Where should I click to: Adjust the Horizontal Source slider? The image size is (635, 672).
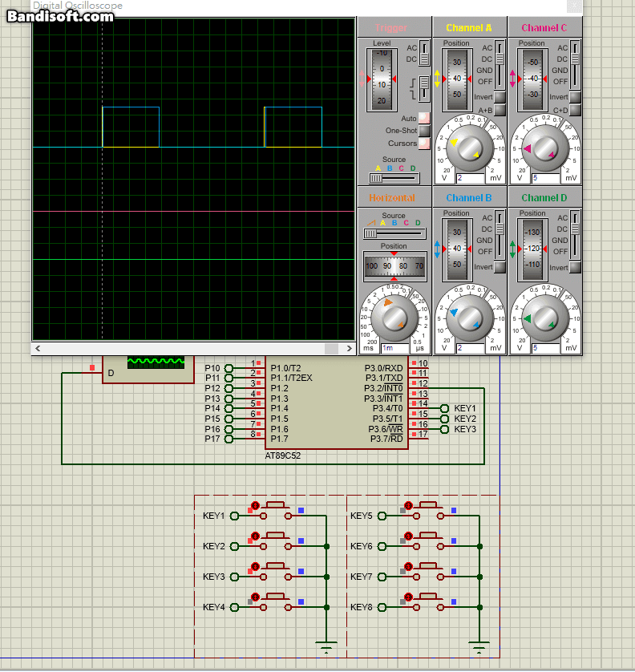[394, 233]
